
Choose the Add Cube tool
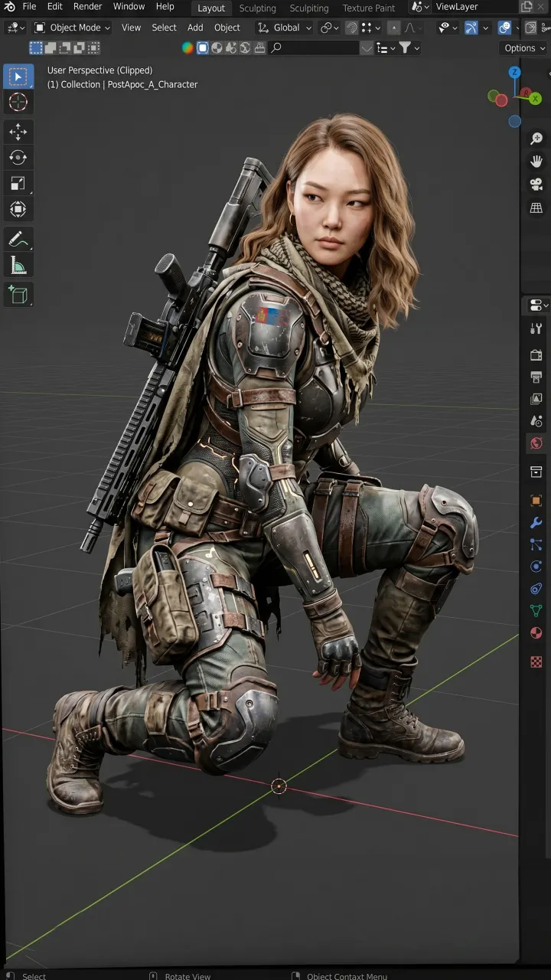pos(18,295)
